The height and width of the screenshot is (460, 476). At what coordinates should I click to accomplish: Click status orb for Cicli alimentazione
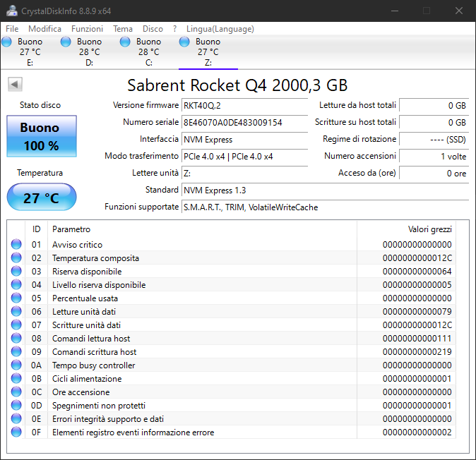(x=16, y=379)
